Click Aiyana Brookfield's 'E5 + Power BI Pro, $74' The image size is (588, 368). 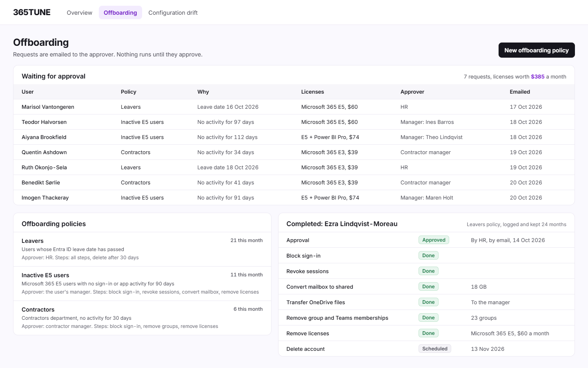(x=330, y=137)
